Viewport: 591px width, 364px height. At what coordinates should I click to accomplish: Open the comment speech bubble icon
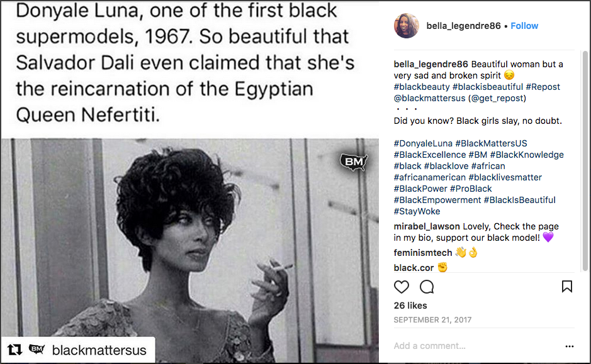coord(427,287)
